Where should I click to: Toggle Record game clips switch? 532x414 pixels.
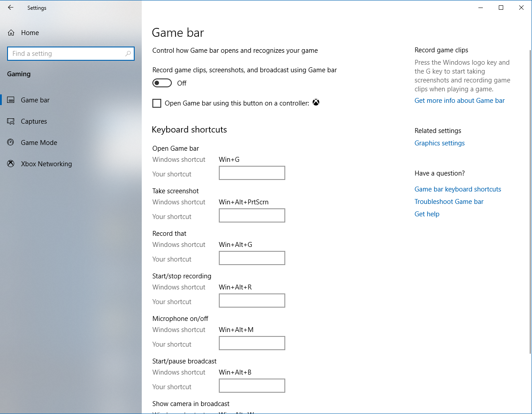162,83
